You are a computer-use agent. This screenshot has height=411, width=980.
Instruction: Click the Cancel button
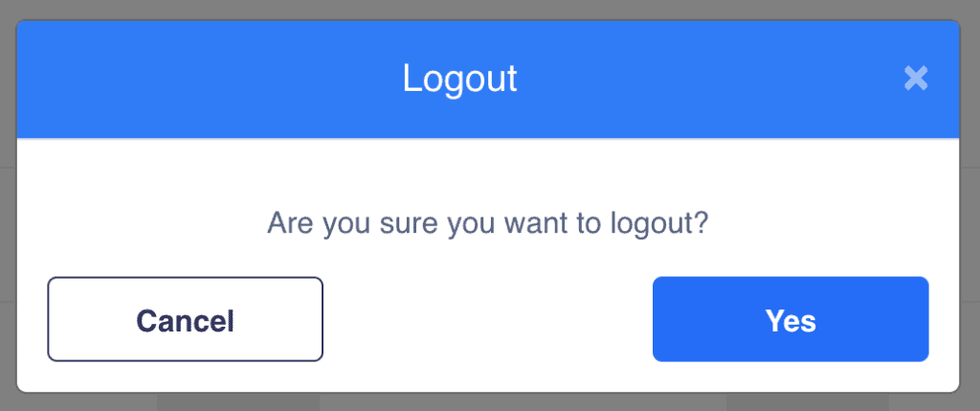pos(185,319)
